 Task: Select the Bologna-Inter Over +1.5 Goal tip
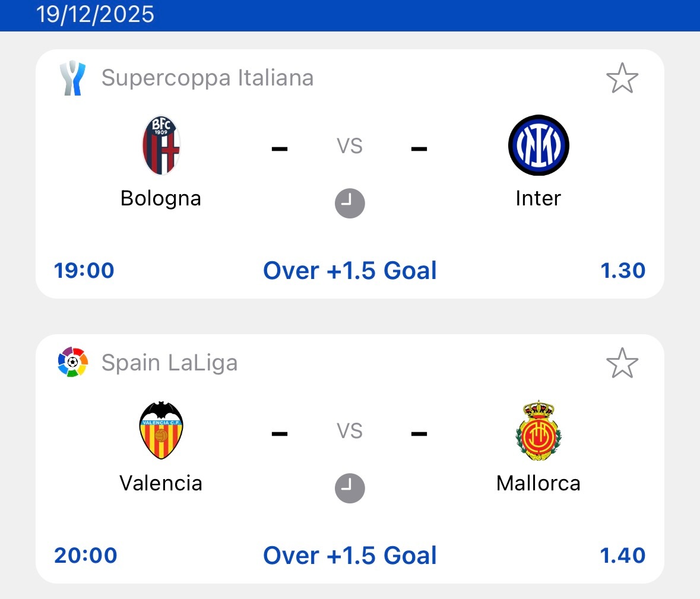350,271
